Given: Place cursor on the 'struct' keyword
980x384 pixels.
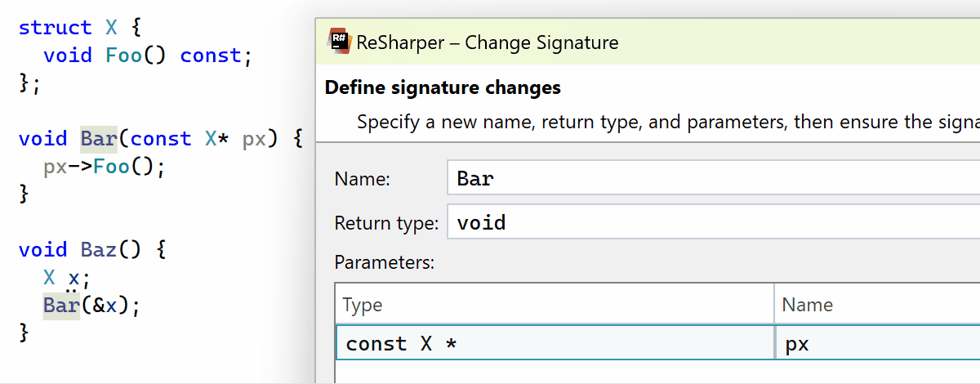Looking at the screenshot, I should point(55,28).
